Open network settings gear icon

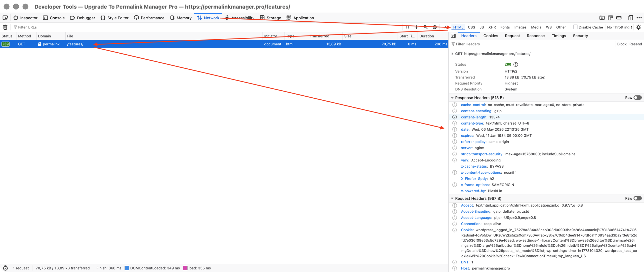(638, 27)
